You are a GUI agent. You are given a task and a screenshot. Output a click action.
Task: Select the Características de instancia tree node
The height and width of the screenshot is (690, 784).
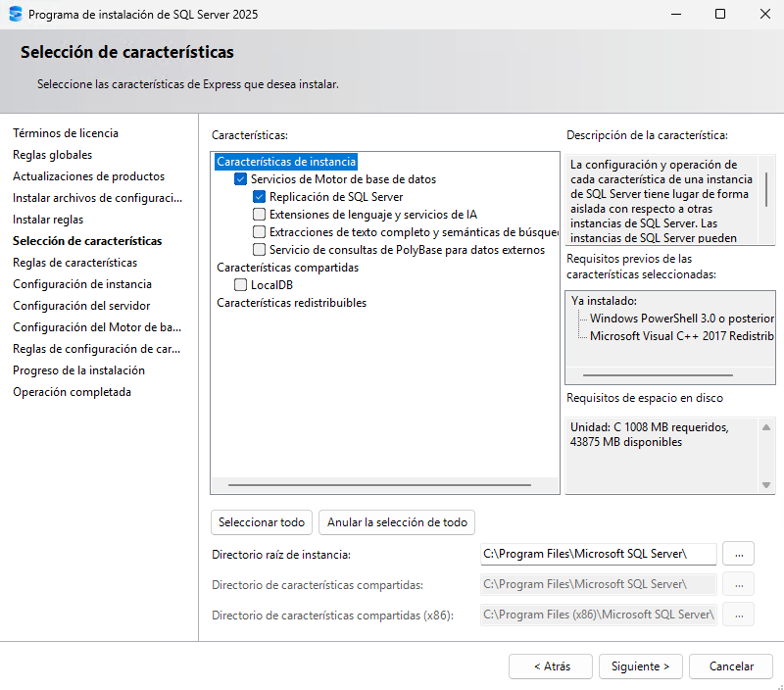pos(286,162)
